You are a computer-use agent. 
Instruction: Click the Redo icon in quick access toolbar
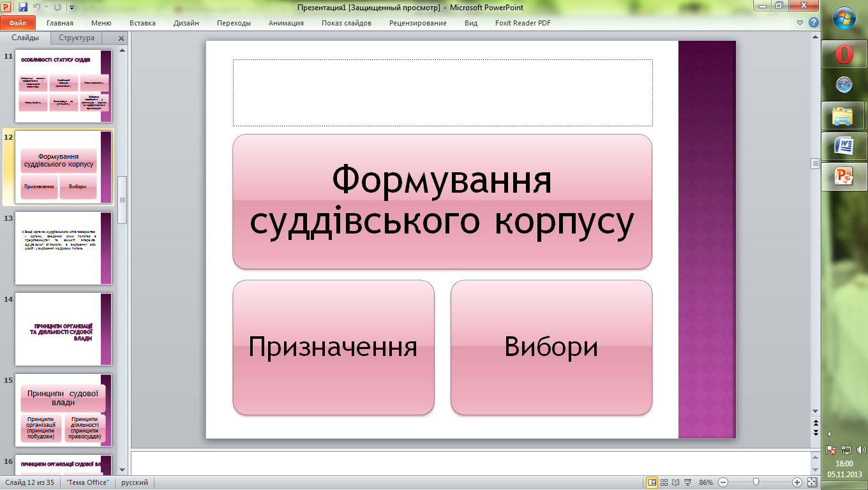[x=57, y=8]
